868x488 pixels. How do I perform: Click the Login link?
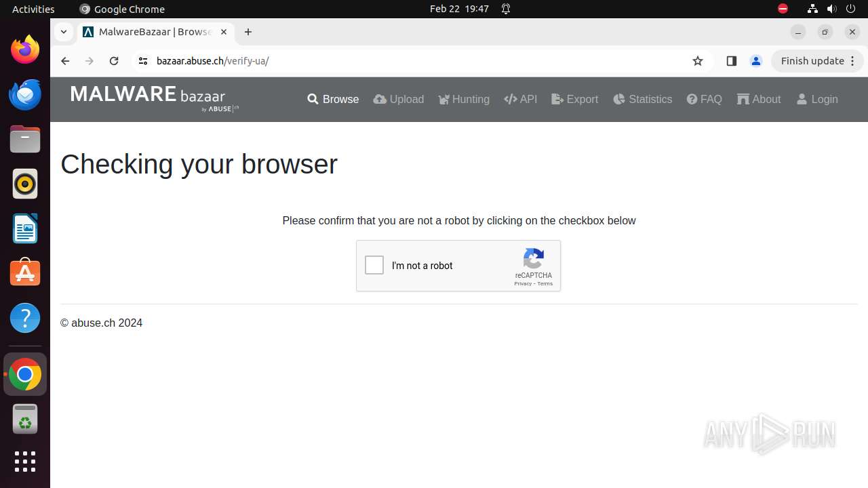pos(817,99)
